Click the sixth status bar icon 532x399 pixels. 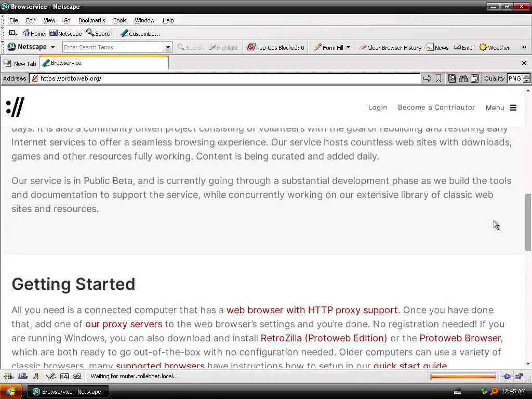[77, 376]
